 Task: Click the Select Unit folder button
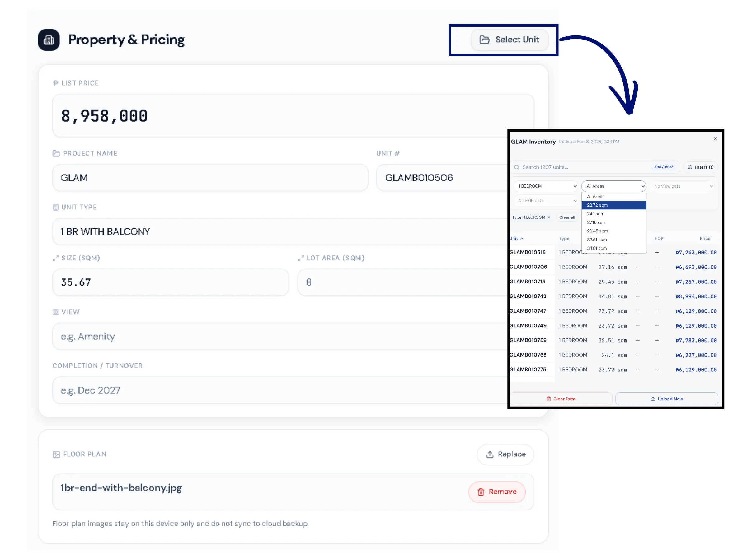click(x=509, y=40)
